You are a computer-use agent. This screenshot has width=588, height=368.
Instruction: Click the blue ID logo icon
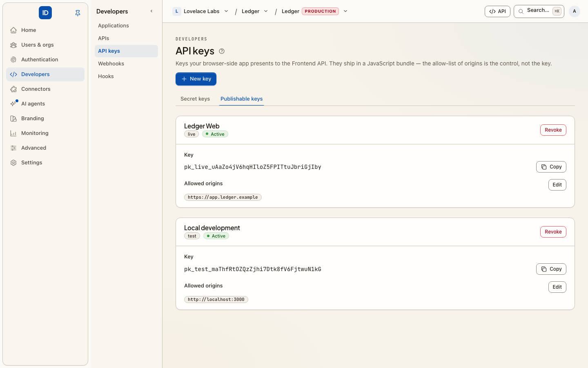click(45, 13)
